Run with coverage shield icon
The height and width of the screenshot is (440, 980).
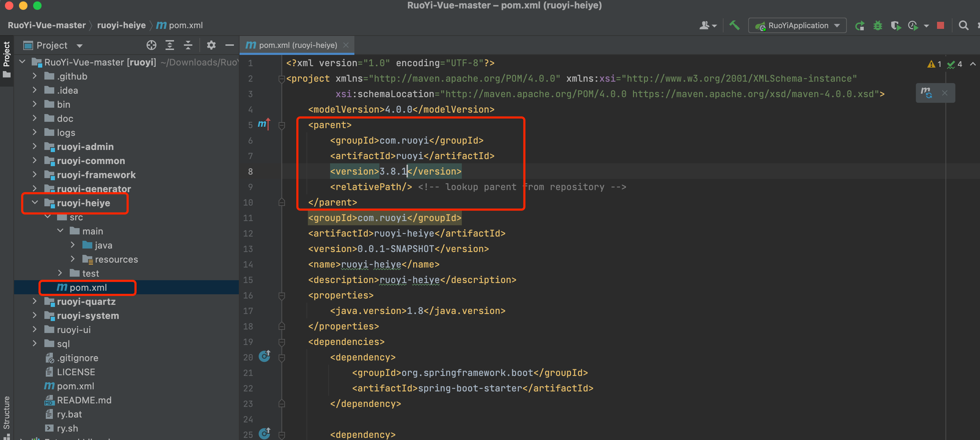(895, 25)
